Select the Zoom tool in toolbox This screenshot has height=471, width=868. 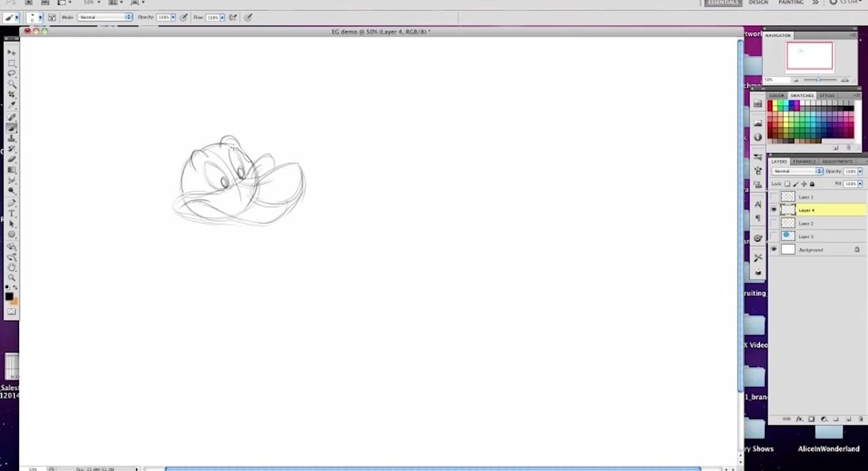(x=12, y=279)
